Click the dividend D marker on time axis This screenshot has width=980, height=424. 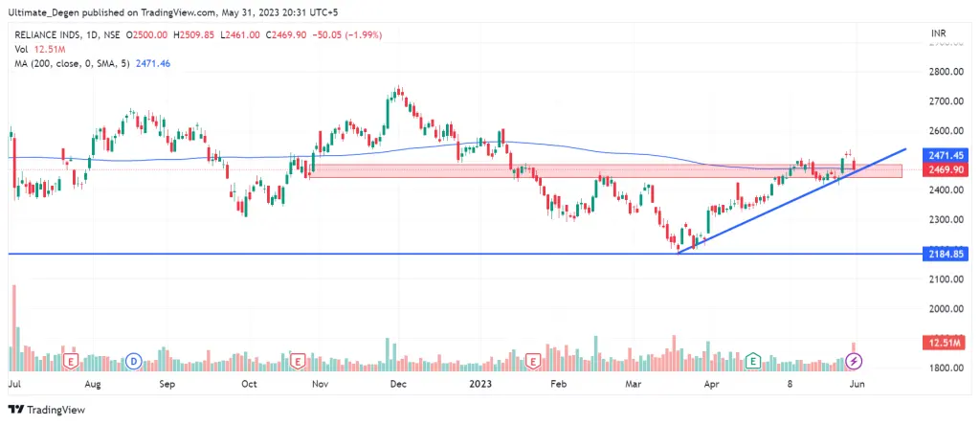[x=133, y=360]
